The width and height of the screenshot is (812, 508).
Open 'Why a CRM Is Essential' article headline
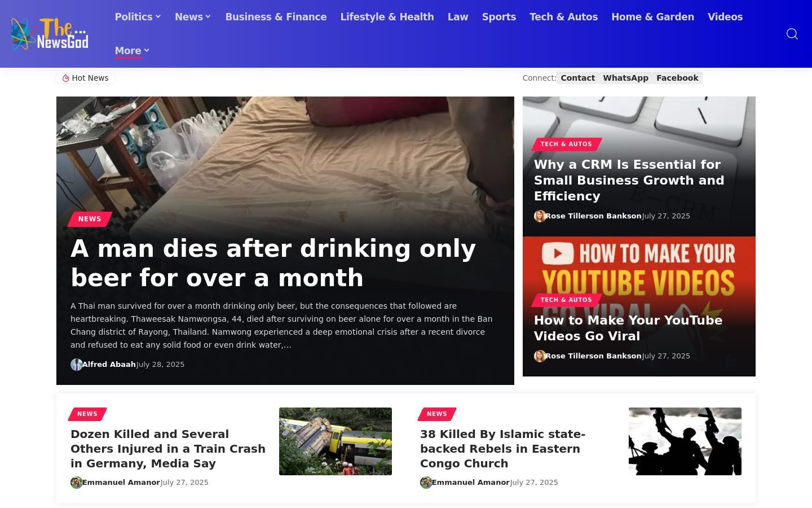coord(629,180)
